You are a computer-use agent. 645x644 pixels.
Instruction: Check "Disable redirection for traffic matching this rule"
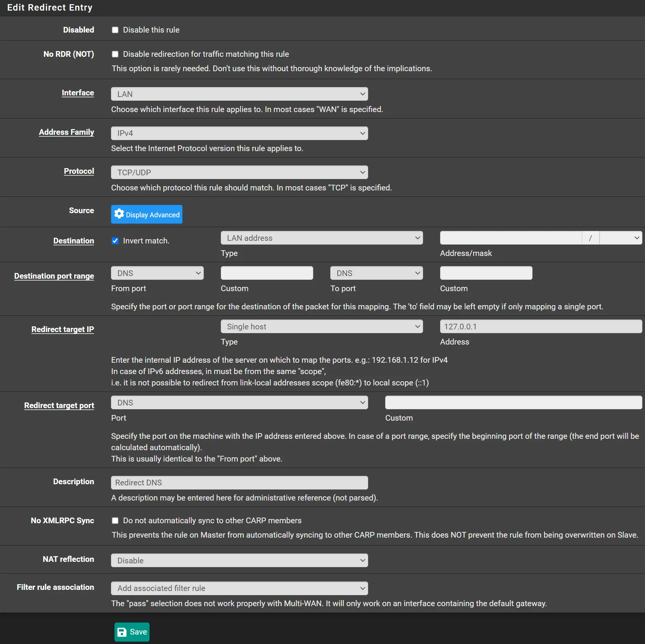[x=115, y=54]
